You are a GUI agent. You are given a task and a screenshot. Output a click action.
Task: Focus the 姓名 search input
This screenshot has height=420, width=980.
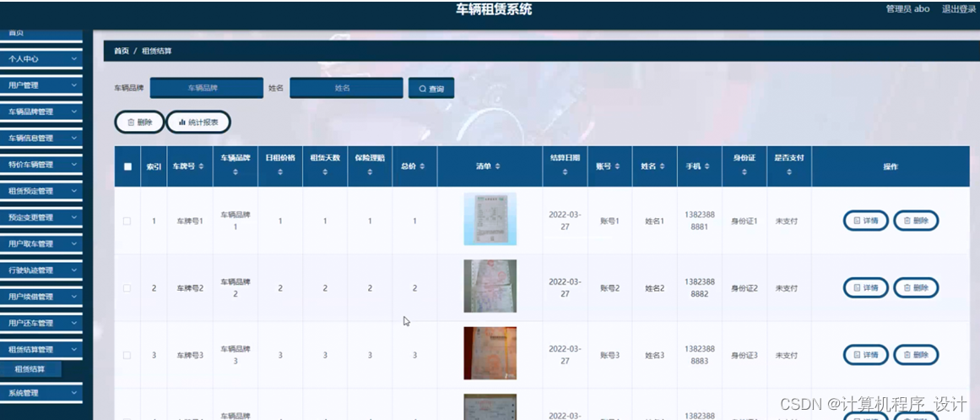click(346, 88)
